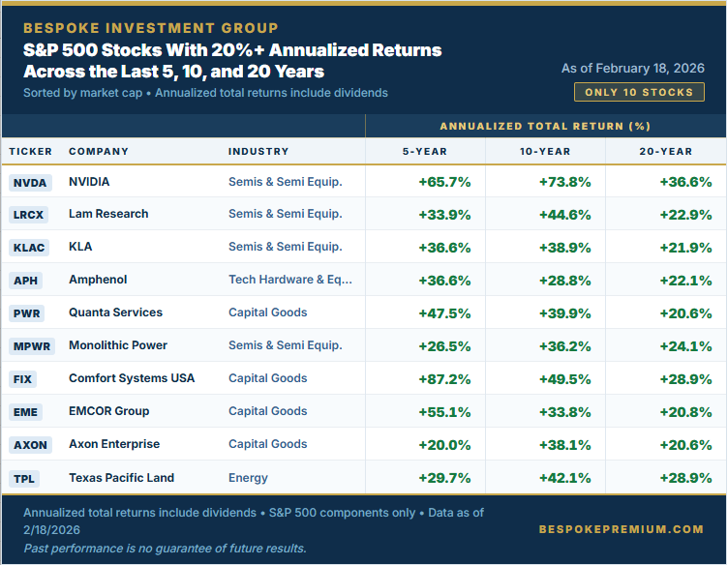Click Axon Enterprise's +20.0% value
The width and height of the screenshot is (728, 565).
pos(444,445)
